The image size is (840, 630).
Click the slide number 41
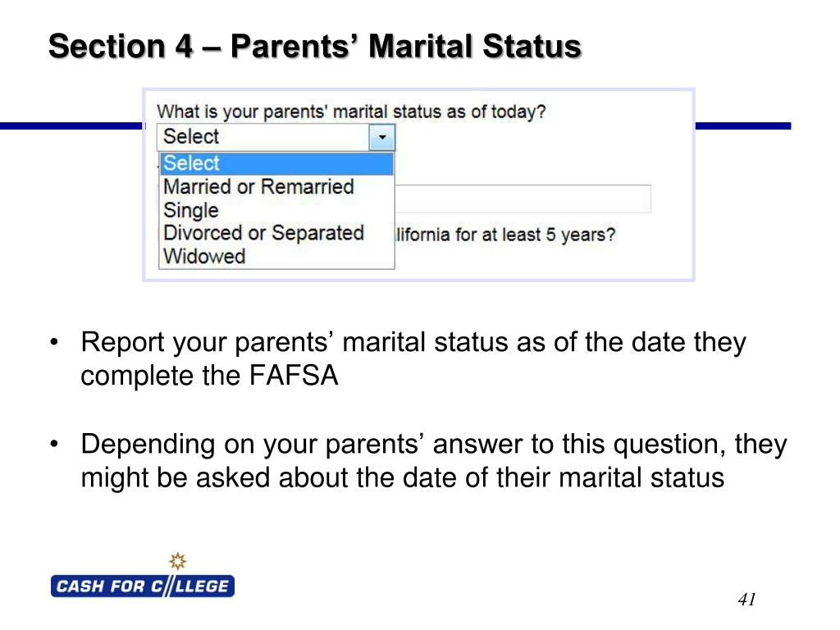(x=746, y=599)
